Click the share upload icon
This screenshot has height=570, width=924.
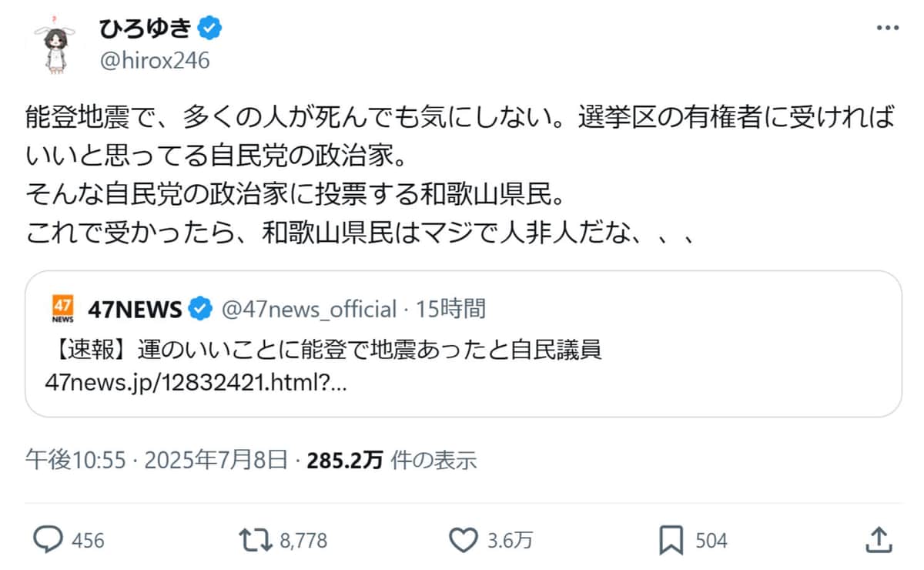coord(878,541)
